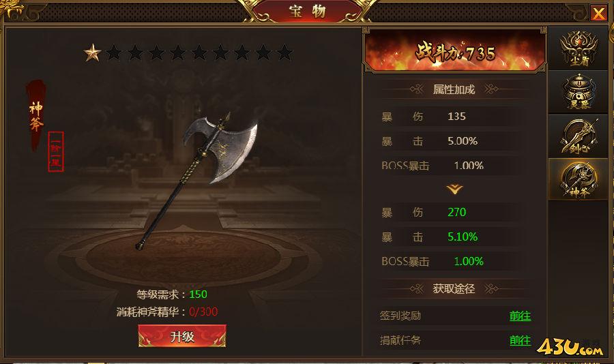614x364 pixels.
Task: Click the red 一阶一星 stamp label
Action: click(56, 152)
